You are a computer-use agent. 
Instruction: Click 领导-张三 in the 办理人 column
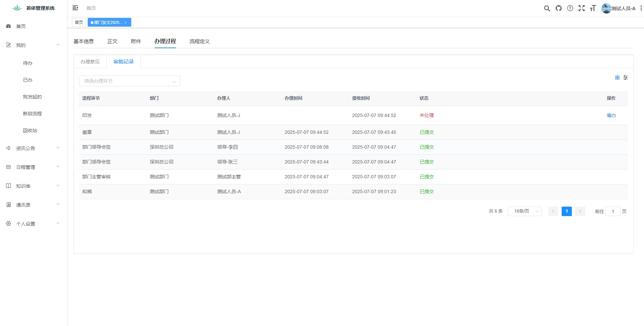point(228,162)
